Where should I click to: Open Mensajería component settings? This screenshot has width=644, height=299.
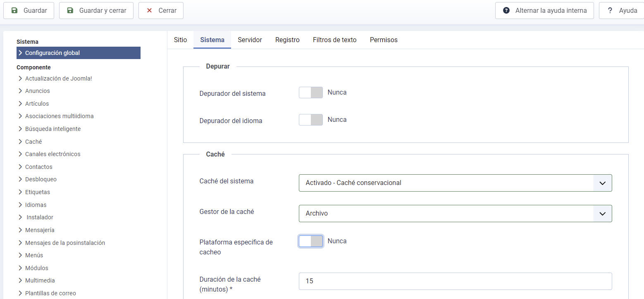(x=40, y=230)
